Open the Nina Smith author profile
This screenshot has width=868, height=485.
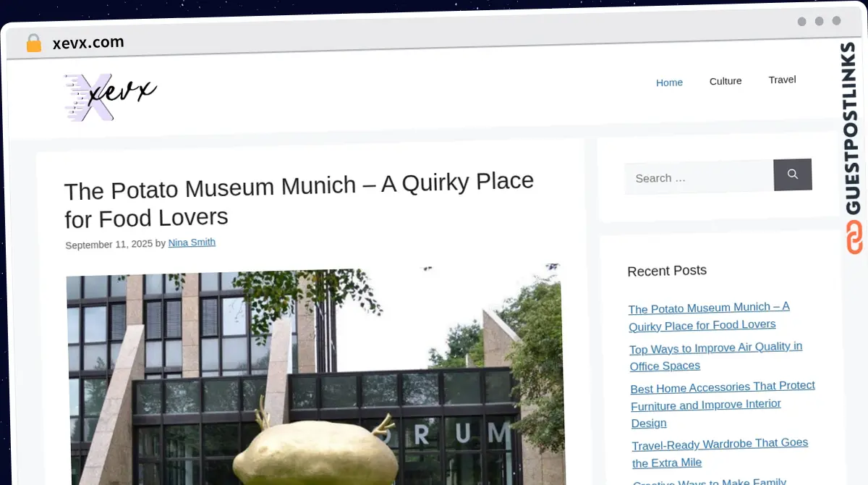192,242
